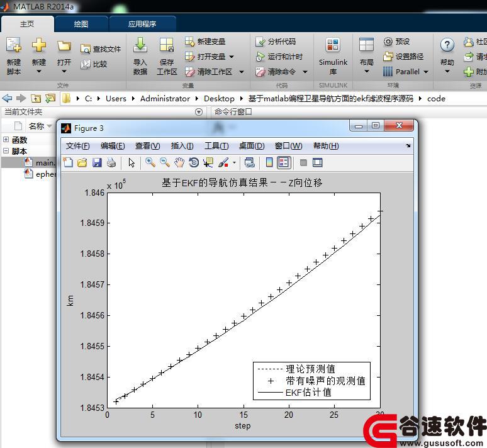Click Open File icon in figure toolbar
Screen dimensions: 487x448
click(x=82, y=162)
